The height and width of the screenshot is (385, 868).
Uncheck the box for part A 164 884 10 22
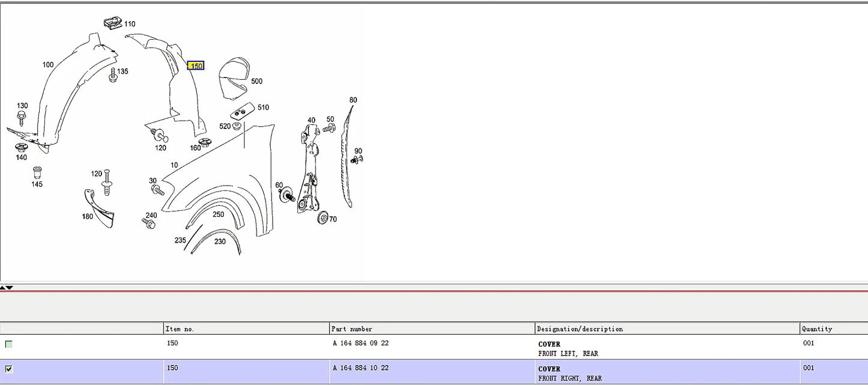(x=9, y=369)
